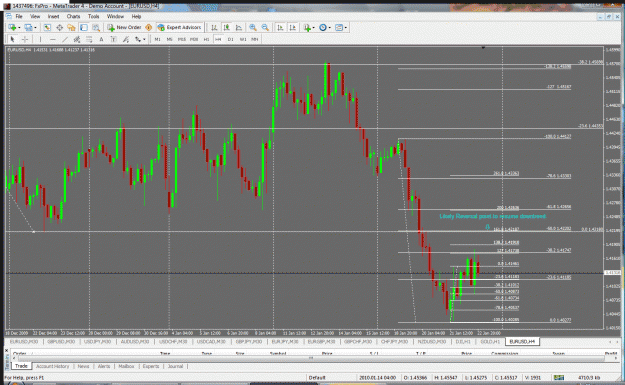Open the File menu
Viewport: 625px width, 385px height.
click(19, 16)
